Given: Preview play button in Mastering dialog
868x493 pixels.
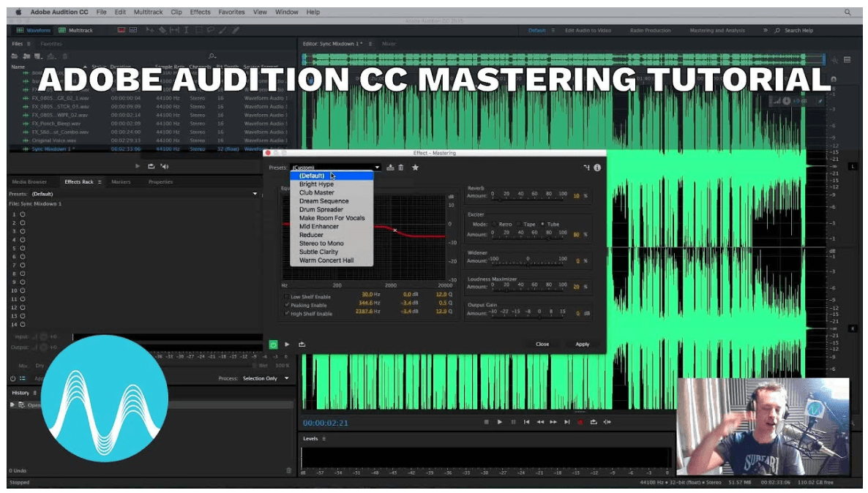Looking at the screenshot, I should (287, 345).
